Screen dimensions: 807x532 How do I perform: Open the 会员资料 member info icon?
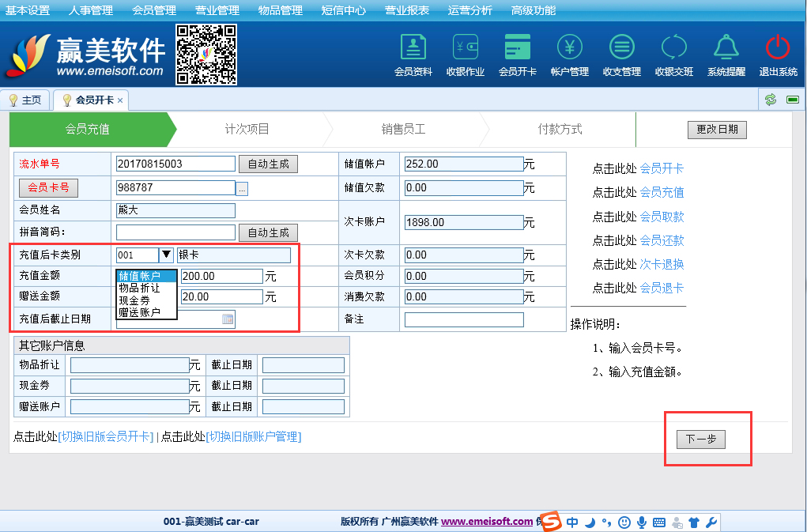click(x=413, y=49)
